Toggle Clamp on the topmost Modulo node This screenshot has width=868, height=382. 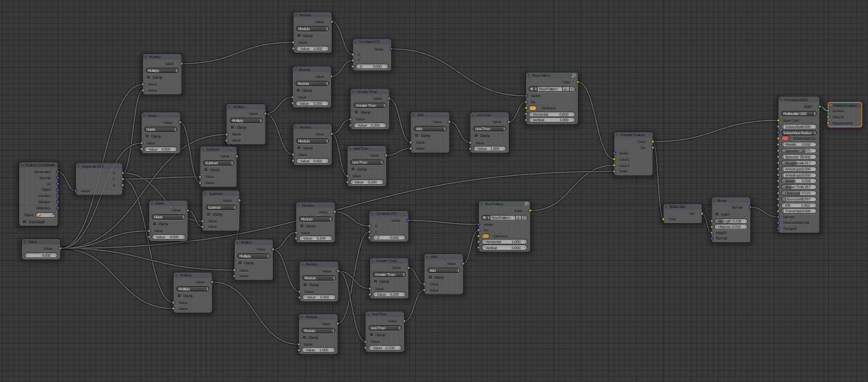tap(300, 35)
